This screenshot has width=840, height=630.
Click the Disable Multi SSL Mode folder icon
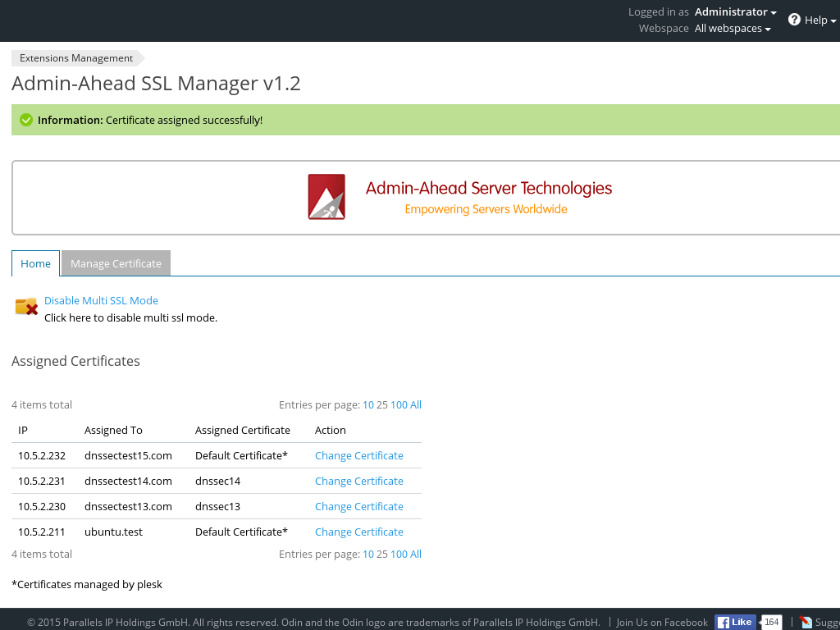click(x=26, y=307)
